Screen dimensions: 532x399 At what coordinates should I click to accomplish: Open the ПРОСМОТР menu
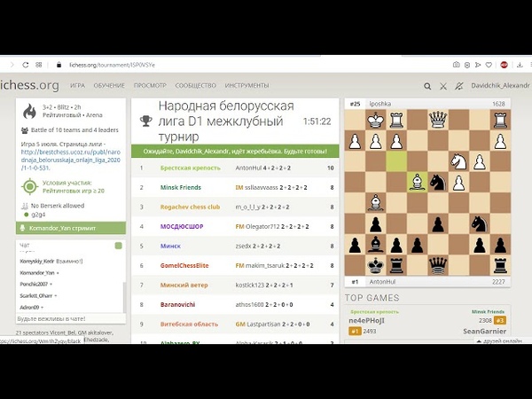pos(150,85)
